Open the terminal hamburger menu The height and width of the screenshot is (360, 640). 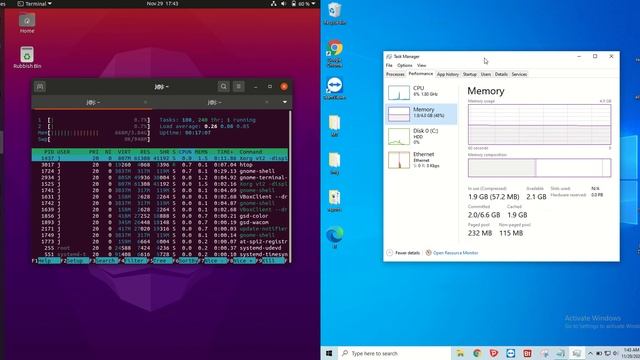[239, 87]
